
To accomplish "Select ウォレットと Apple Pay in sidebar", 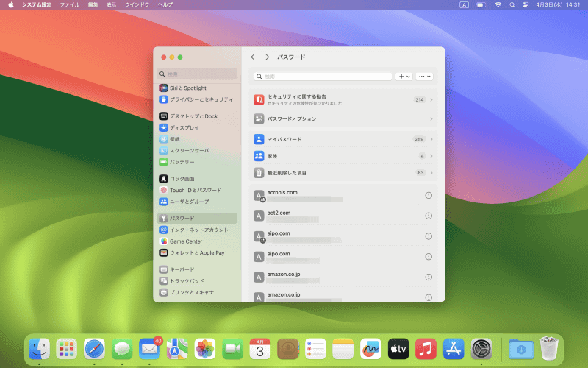I will click(197, 252).
